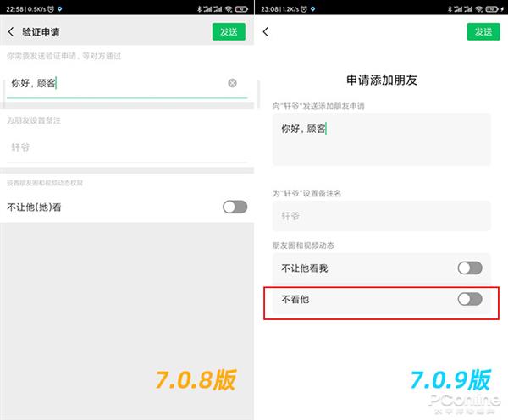Image resolution: width=508 pixels, height=420 pixels.
Task: Tap the 为朋友设置备注 label
Action: pyautogui.click(x=34, y=120)
